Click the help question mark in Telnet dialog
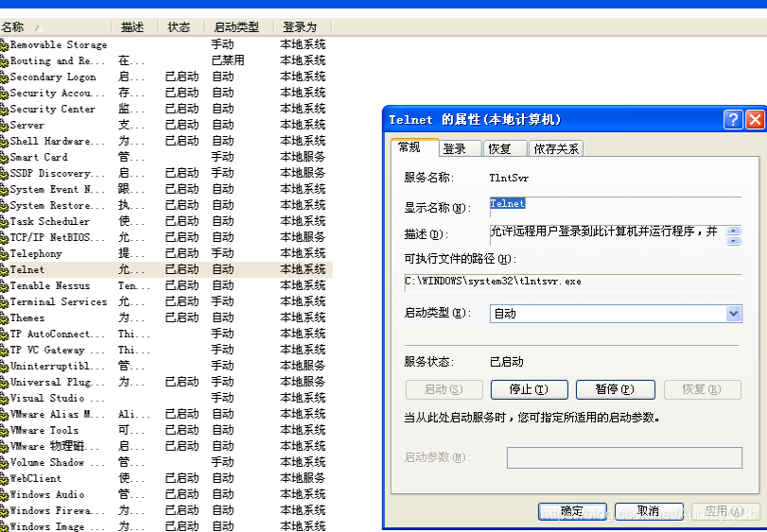The height and width of the screenshot is (532, 767). point(733,119)
